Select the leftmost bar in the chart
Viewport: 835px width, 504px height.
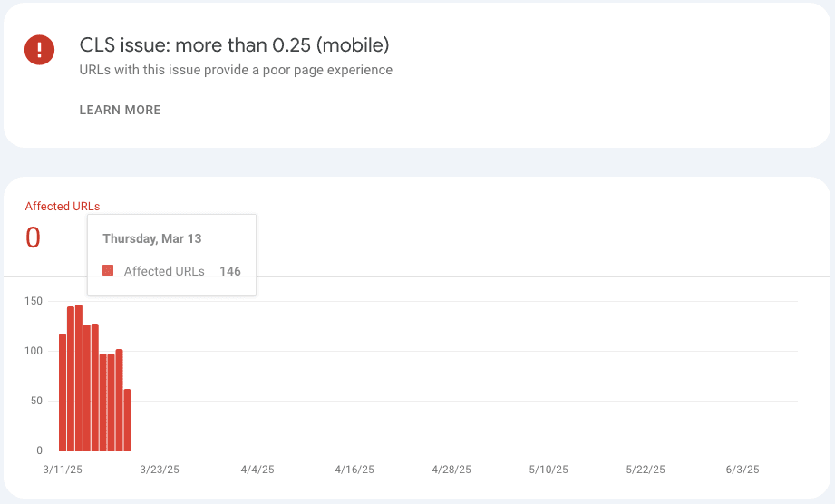tap(63, 393)
